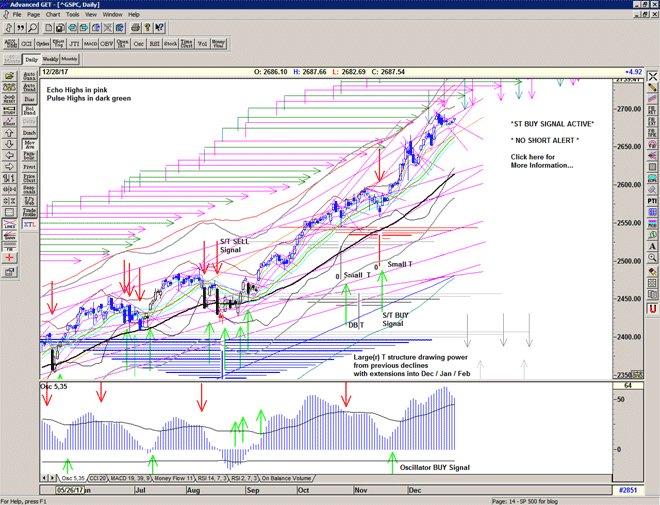Image resolution: width=660 pixels, height=505 pixels.
Task: Switch chart to Weekly interval
Action: pyautogui.click(x=51, y=60)
